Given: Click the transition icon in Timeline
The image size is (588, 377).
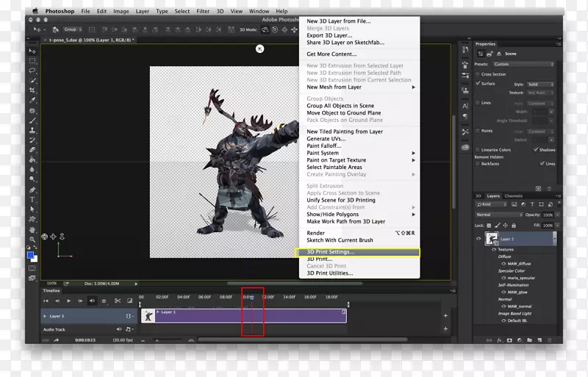Looking at the screenshot, I should (130, 301).
